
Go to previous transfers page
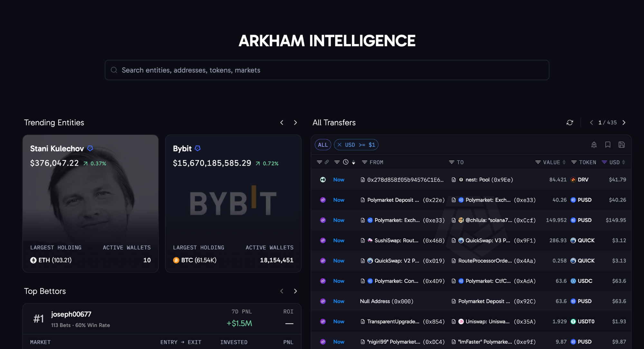(x=591, y=123)
